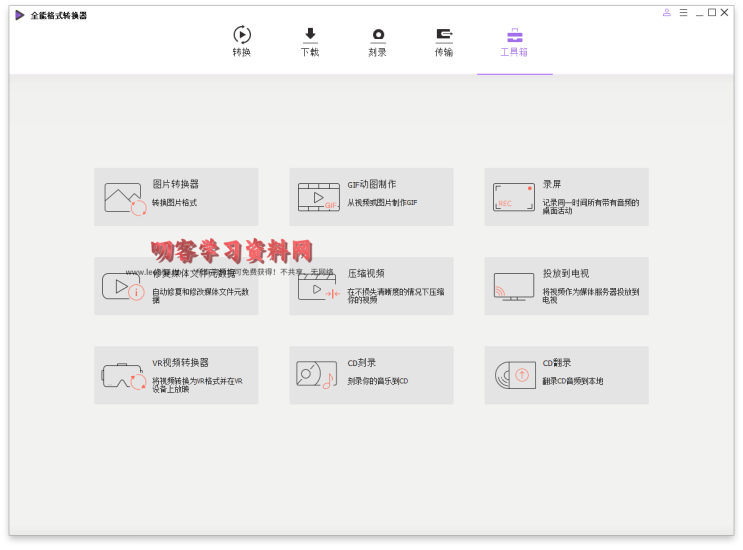Click the 转换 convert icon
The image size is (743, 550).
242,35
